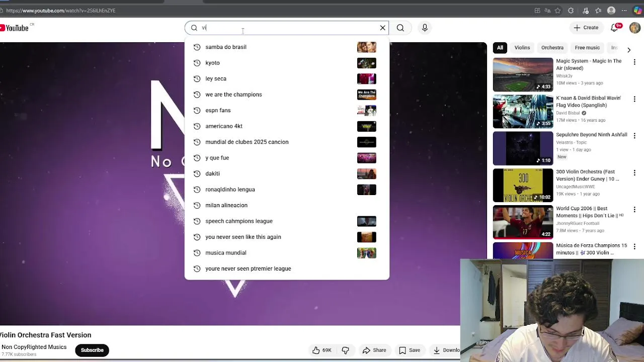Open options menu for Wavin' Flag video

[x=634, y=99]
